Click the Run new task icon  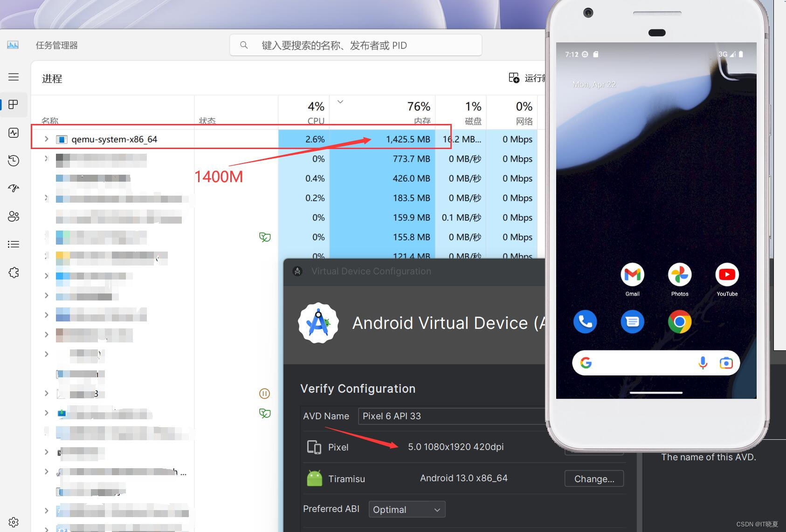514,78
